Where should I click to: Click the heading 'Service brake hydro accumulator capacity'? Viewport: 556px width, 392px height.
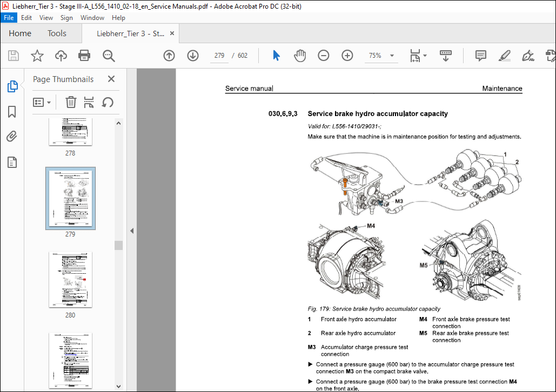click(x=378, y=114)
